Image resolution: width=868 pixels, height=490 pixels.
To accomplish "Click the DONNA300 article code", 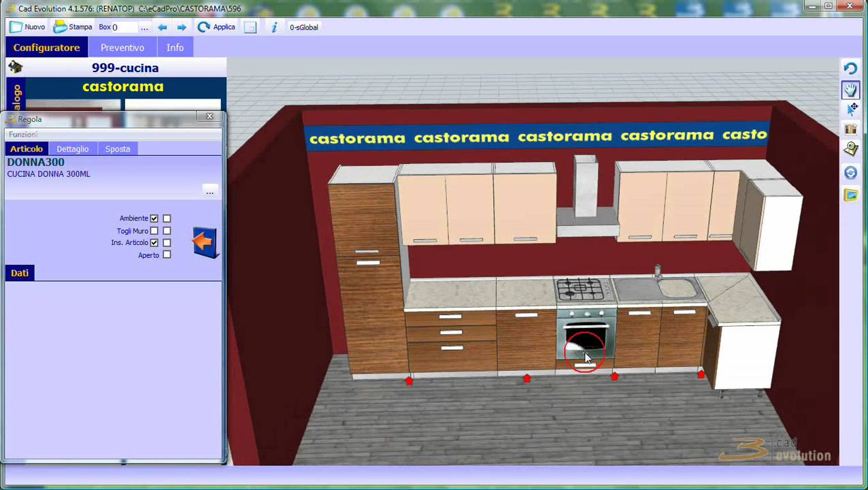I will [x=35, y=162].
